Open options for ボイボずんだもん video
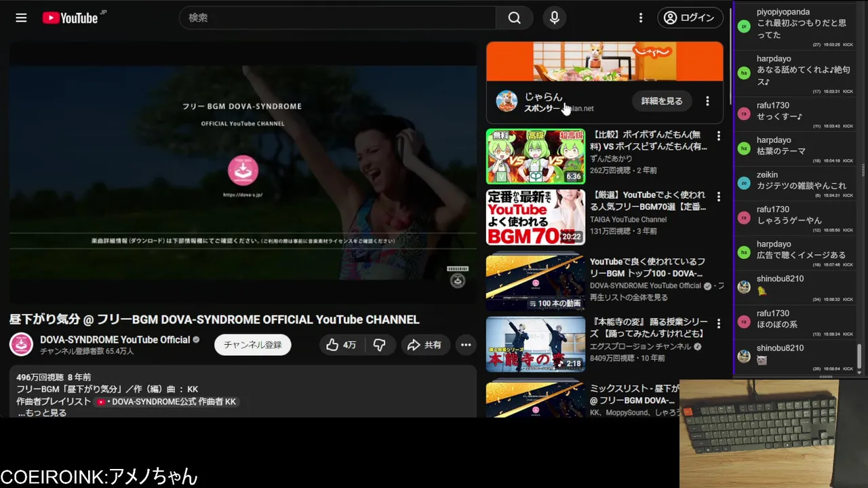This screenshot has height=488, width=868. pyautogui.click(x=719, y=136)
